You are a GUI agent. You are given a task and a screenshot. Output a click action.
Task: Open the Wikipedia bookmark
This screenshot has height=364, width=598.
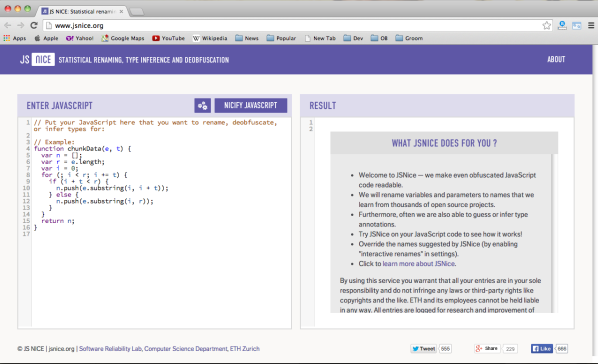[210, 38]
